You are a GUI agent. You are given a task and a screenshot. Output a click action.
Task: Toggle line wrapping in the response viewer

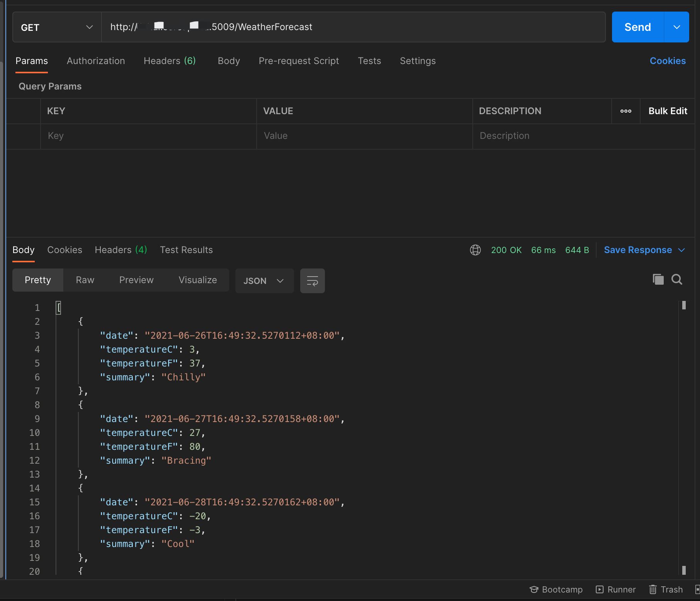(x=312, y=280)
